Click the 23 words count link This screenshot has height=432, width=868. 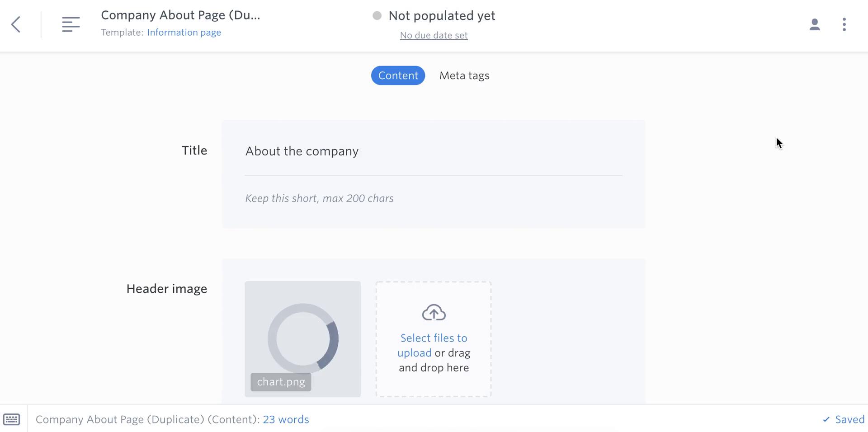point(286,419)
